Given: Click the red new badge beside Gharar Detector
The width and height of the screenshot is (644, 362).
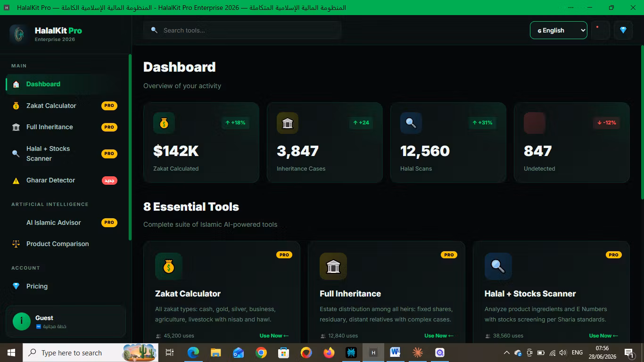Looking at the screenshot, I should [x=109, y=181].
